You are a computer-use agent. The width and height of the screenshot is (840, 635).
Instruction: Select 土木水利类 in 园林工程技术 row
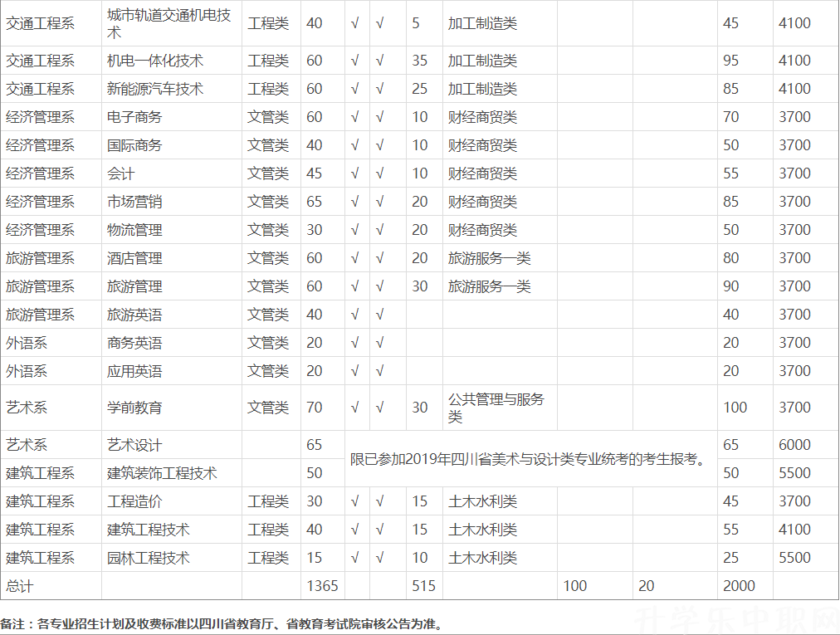tap(500, 558)
